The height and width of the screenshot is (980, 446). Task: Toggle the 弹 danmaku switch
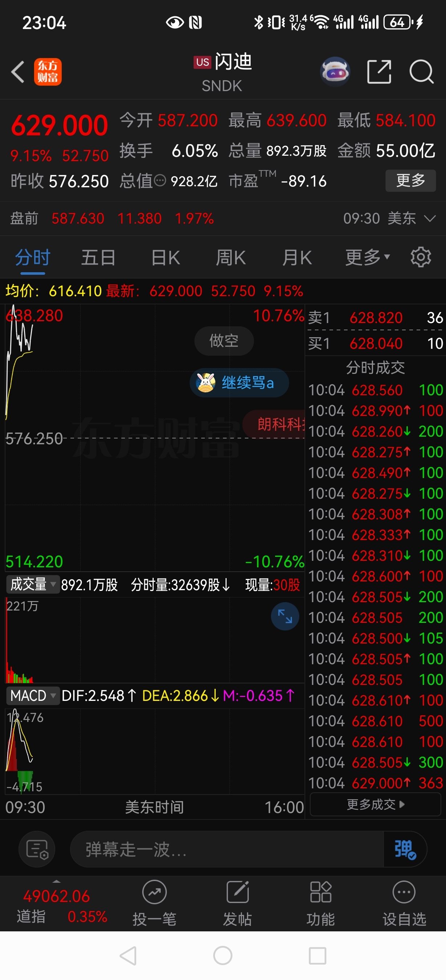tap(405, 849)
